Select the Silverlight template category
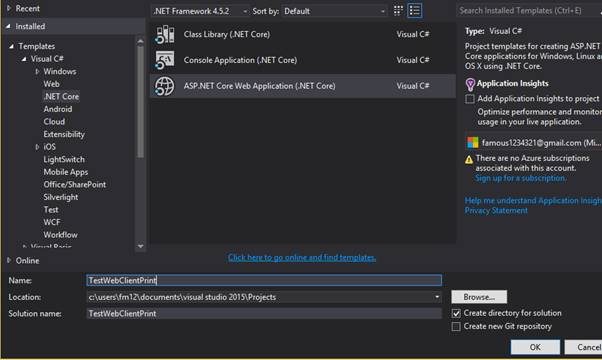The height and width of the screenshot is (360, 602). coord(61,197)
